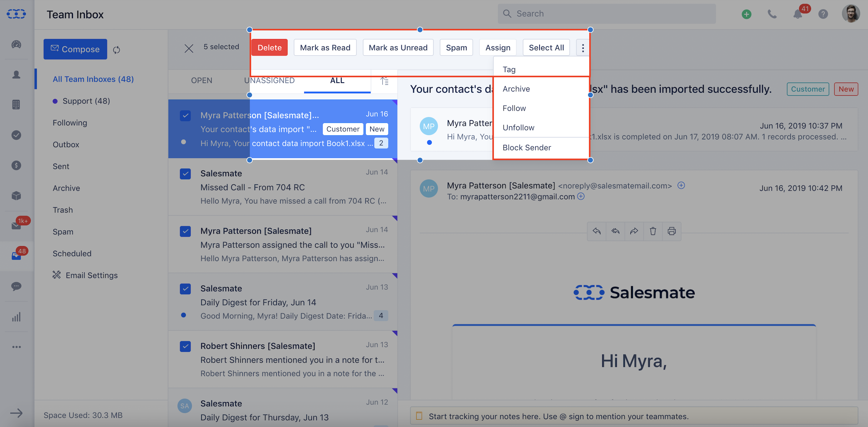Open the phone dialer icon in header

tap(772, 14)
